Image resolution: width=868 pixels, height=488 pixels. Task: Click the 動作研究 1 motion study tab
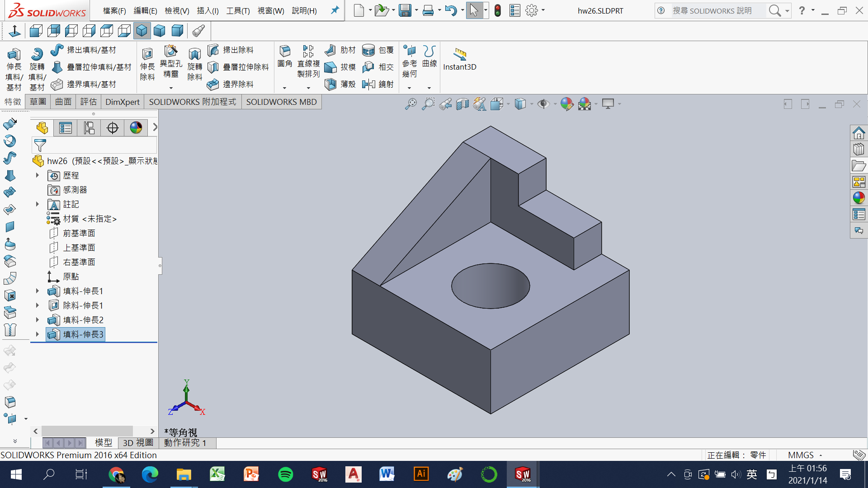[x=185, y=443]
